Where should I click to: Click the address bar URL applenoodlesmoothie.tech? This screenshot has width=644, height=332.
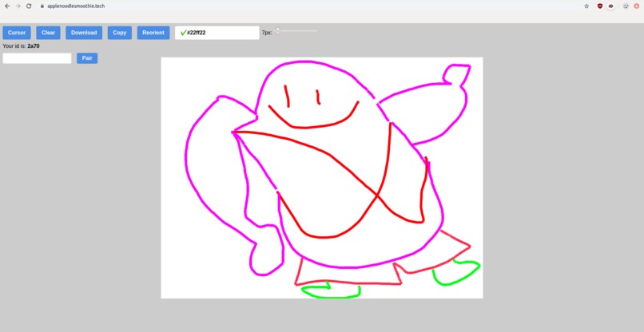point(76,6)
